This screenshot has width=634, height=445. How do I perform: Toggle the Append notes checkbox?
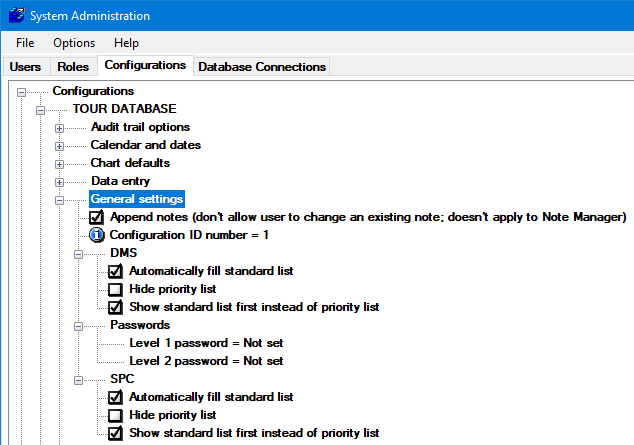97,217
